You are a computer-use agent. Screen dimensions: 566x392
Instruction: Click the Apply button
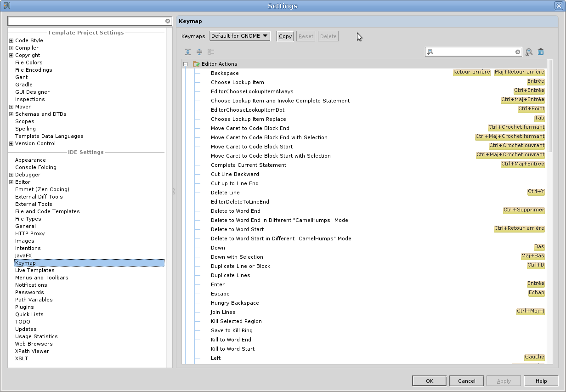click(x=504, y=381)
